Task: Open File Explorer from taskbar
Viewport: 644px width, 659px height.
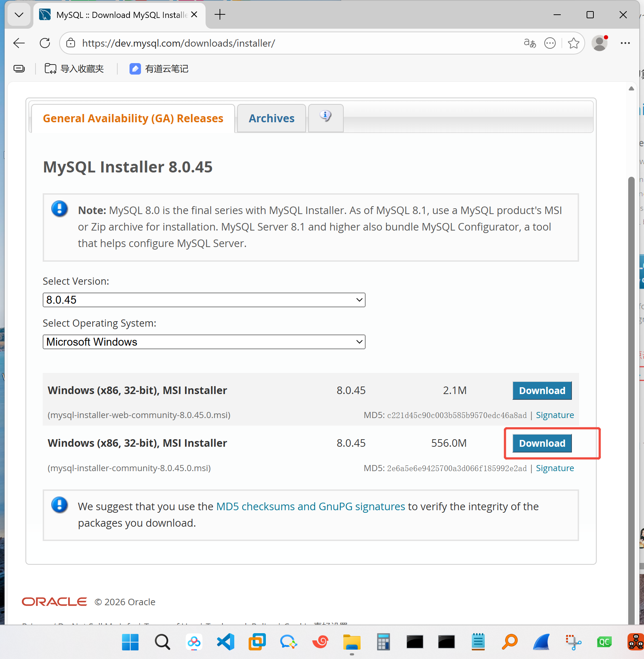Action: (352, 642)
